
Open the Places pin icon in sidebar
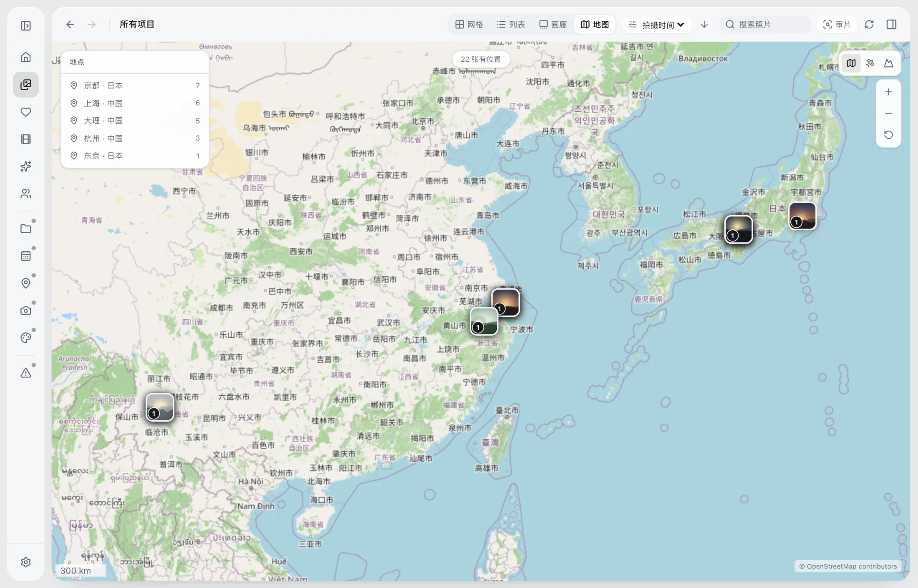point(26,283)
